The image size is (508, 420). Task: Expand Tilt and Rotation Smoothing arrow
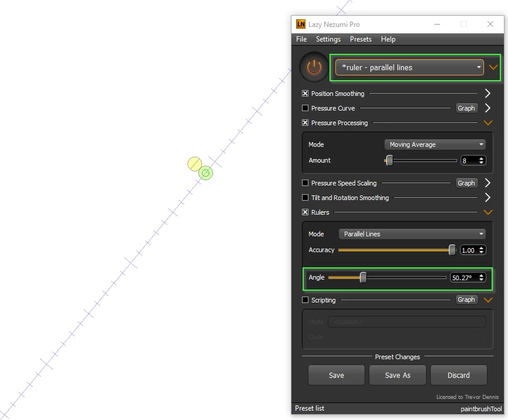[488, 198]
